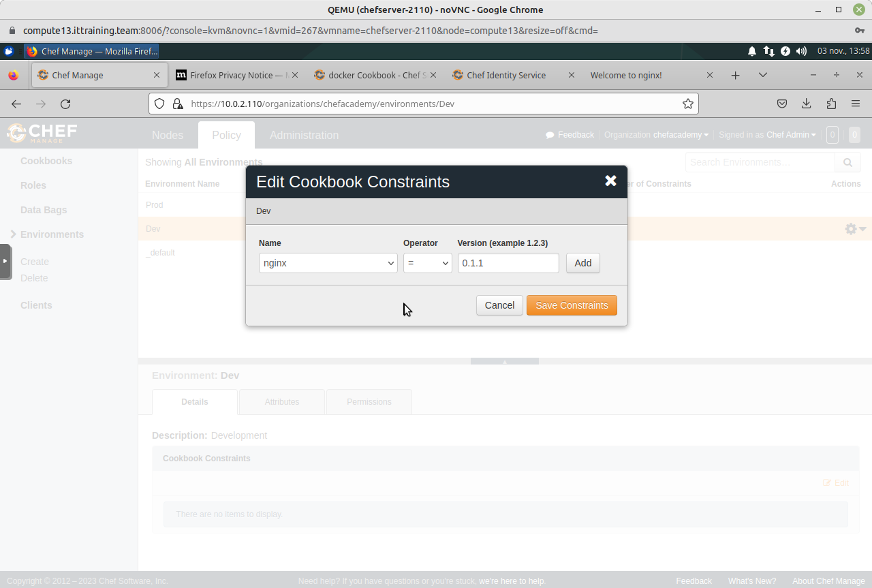Open the Policy tab
This screenshot has width=872, height=588.
(x=226, y=135)
